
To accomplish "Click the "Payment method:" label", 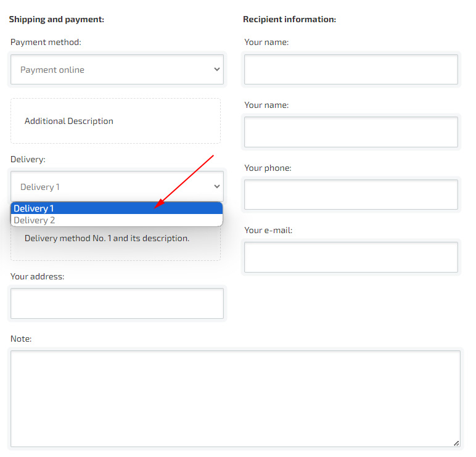I will [46, 42].
